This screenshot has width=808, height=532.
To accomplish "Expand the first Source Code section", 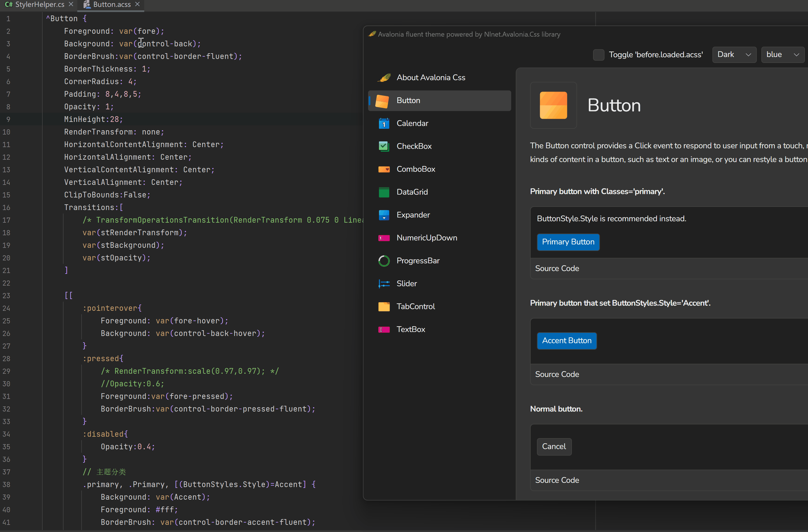I will [x=557, y=268].
